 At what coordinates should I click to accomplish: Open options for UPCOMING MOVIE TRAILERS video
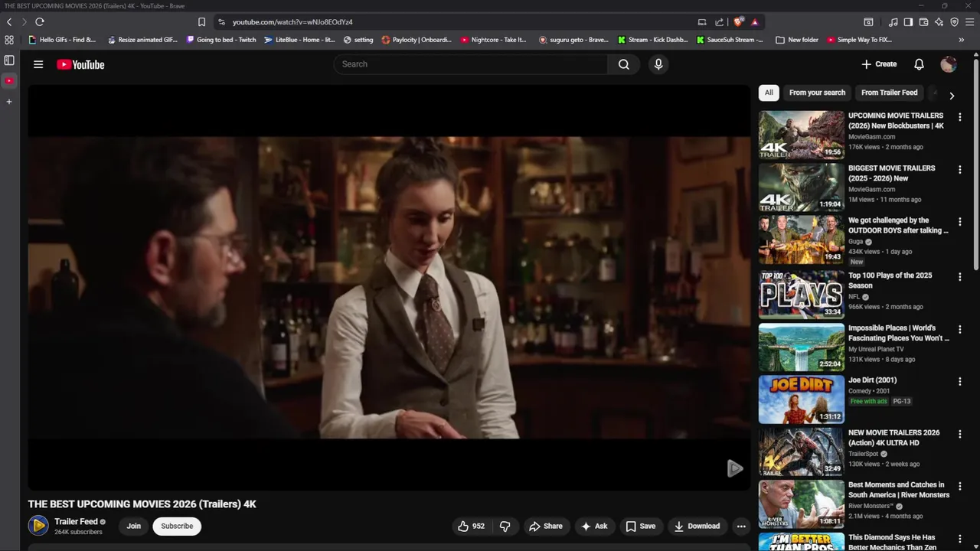pos(959,117)
